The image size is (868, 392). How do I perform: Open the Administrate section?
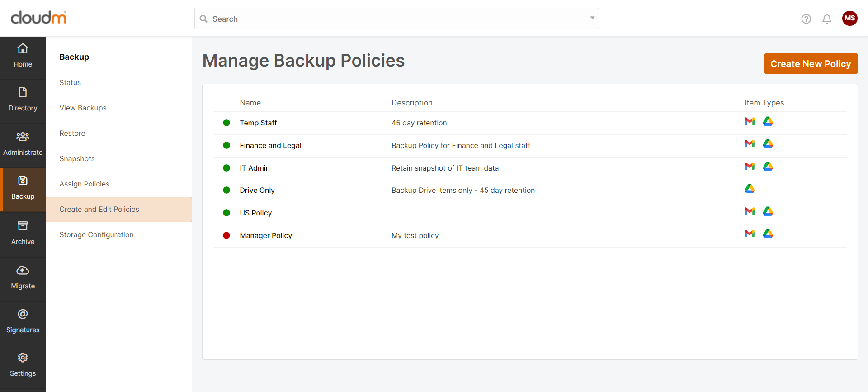click(23, 144)
